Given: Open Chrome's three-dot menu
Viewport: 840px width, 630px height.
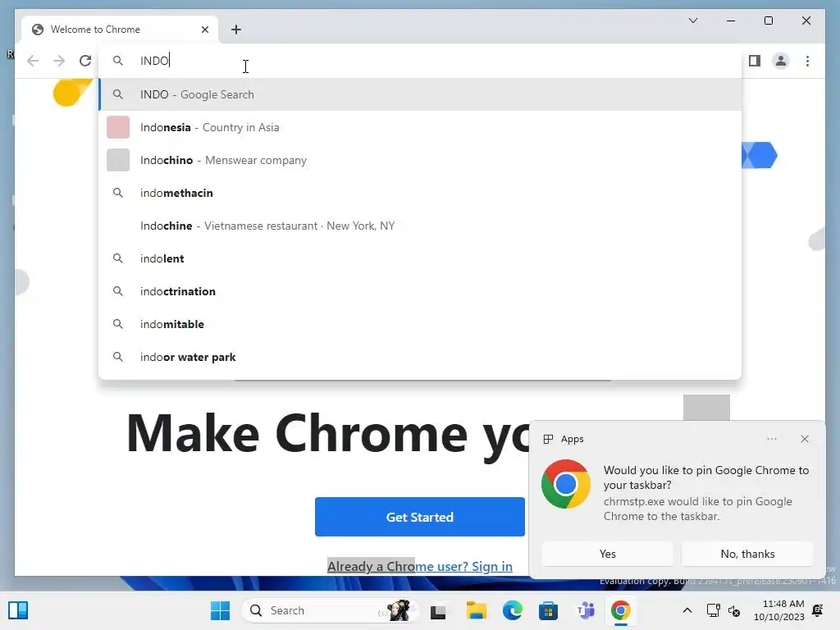Looking at the screenshot, I should coord(807,61).
